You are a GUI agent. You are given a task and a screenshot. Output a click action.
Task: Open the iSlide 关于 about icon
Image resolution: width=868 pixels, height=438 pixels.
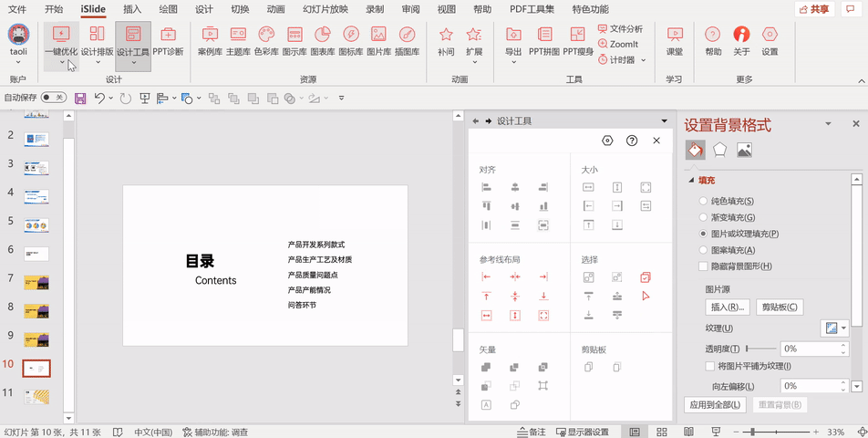tap(741, 41)
